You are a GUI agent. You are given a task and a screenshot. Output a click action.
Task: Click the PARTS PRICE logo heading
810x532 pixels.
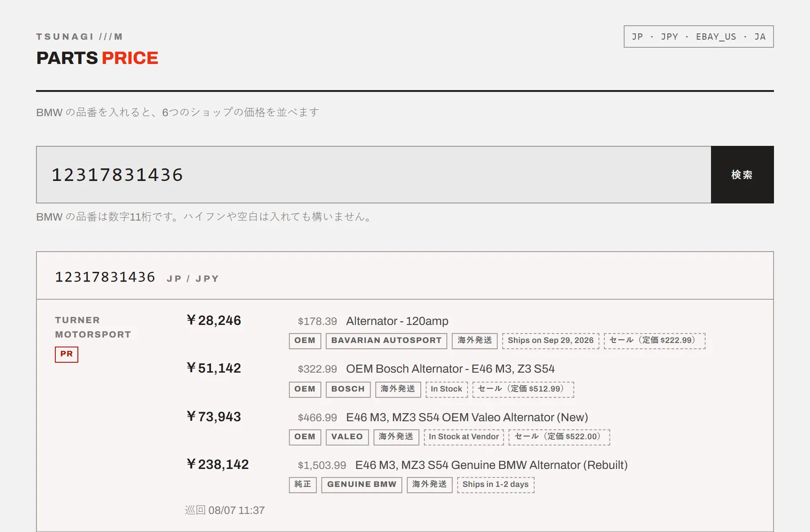[x=97, y=58]
